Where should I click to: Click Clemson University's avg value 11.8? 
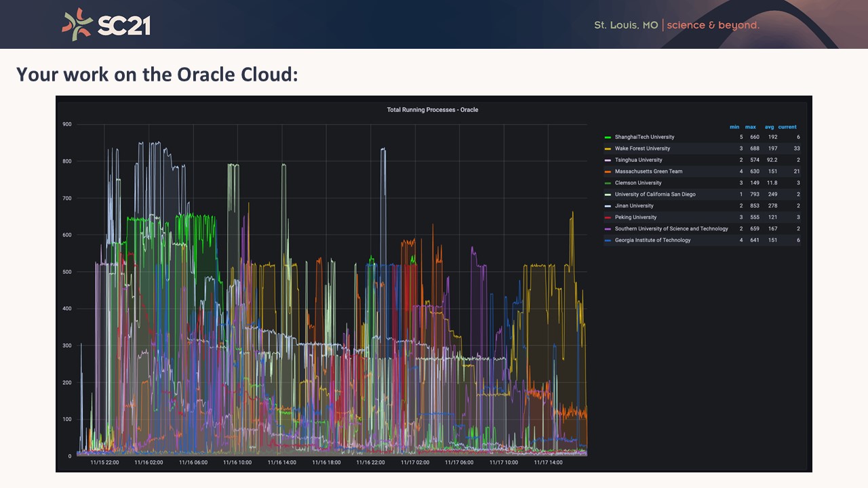772,183
